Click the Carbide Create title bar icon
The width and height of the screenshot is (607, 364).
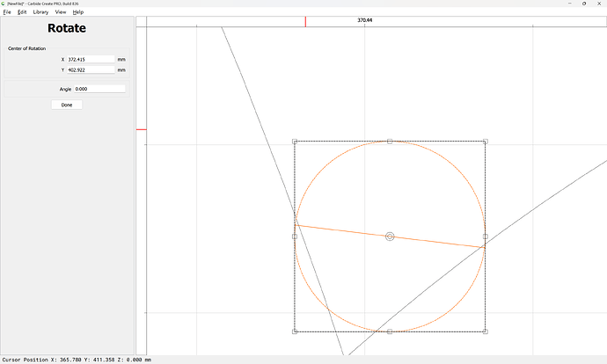point(4,4)
